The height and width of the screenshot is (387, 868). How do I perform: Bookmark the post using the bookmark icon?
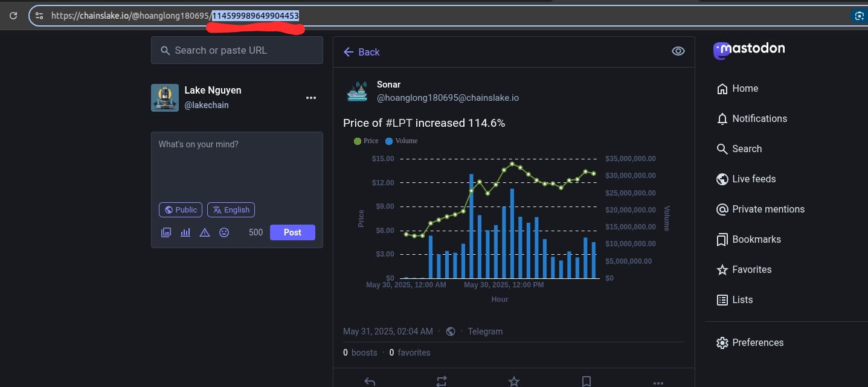586,381
